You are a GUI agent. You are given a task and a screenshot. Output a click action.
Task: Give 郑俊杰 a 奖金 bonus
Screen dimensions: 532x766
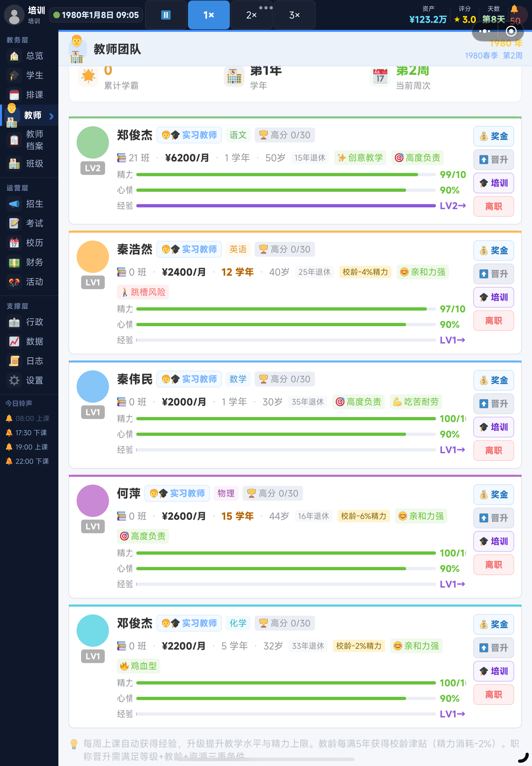pos(493,136)
